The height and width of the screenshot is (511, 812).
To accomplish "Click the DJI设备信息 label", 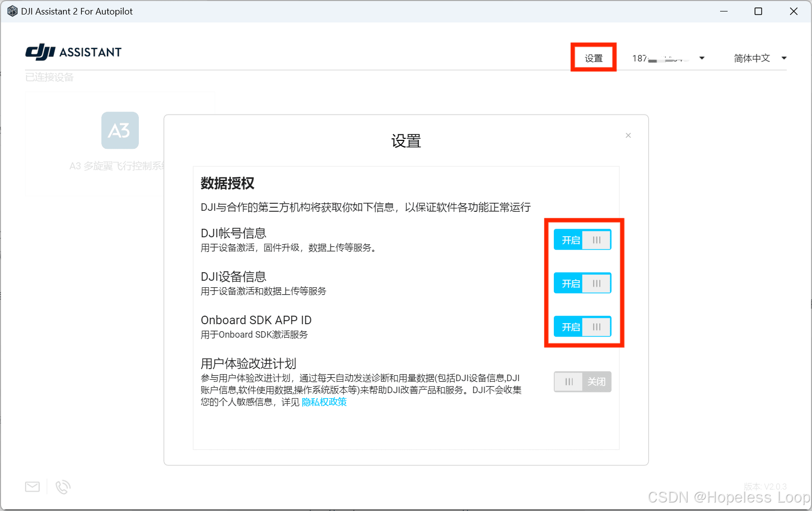I will [234, 277].
